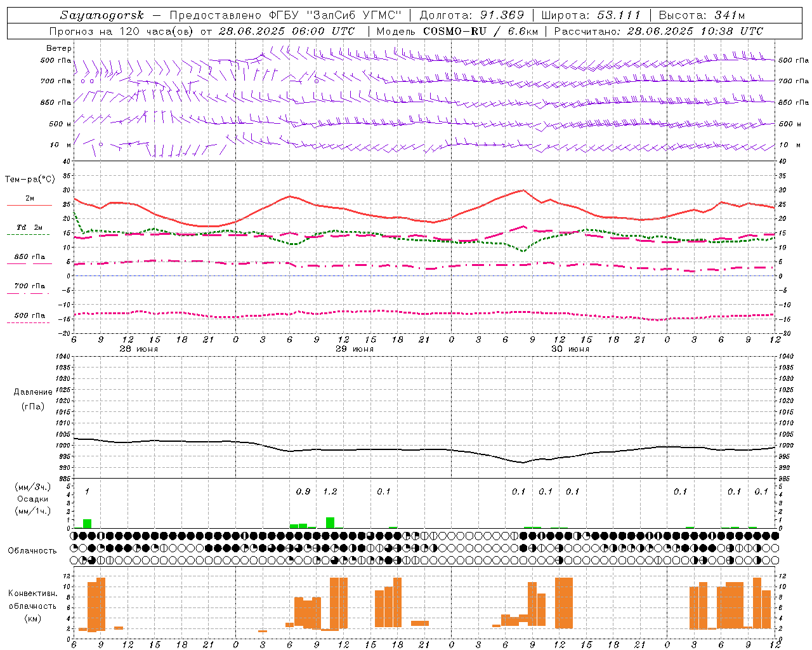This screenshot has width=812, height=650.
Task: Click the "Широта: 53.111" header field
Action: 591,15
